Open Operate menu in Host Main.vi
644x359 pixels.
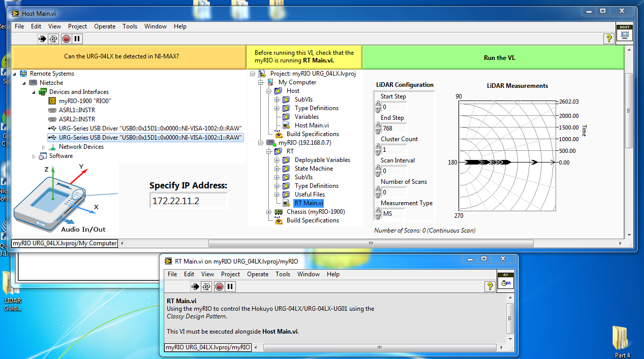point(105,26)
